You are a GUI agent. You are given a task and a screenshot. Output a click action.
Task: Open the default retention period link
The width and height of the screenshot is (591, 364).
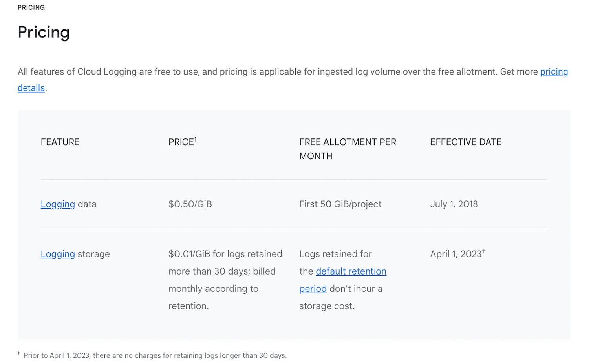click(x=351, y=271)
